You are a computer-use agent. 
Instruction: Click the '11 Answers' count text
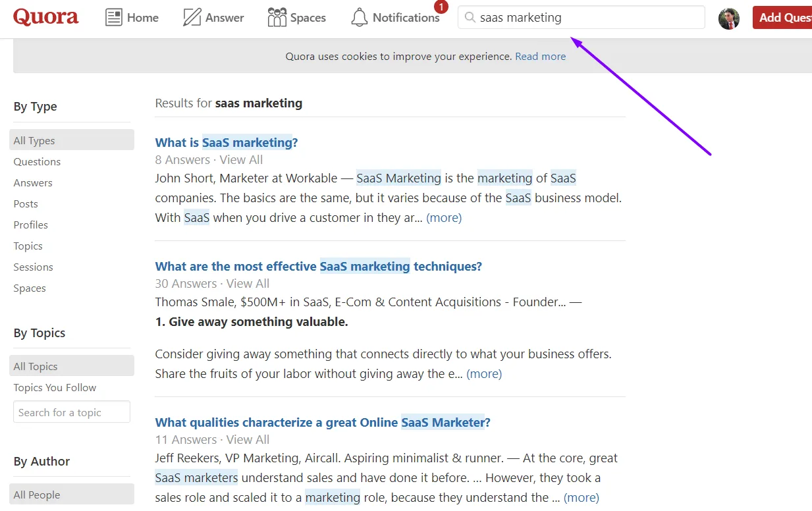(x=186, y=439)
